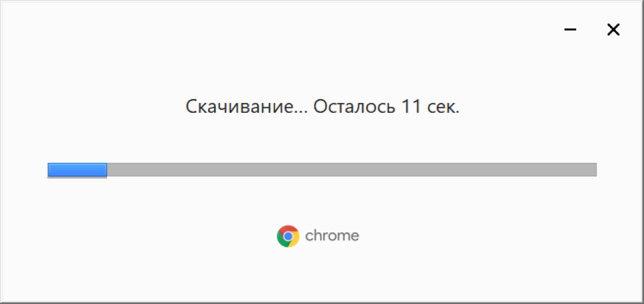The height and width of the screenshot is (304, 644).
Task: Click the word "Скачивание" in the status
Action: pyautogui.click(x=238, y=107)
